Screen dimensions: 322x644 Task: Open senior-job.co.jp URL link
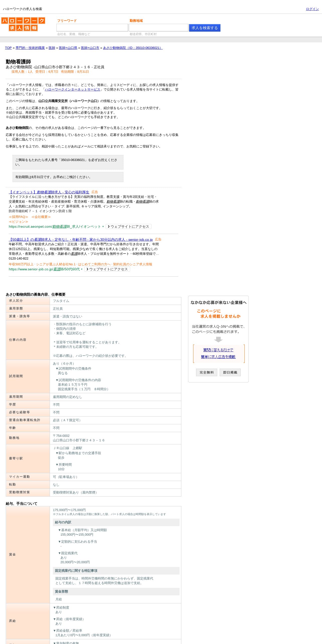[x=44, y=269]
